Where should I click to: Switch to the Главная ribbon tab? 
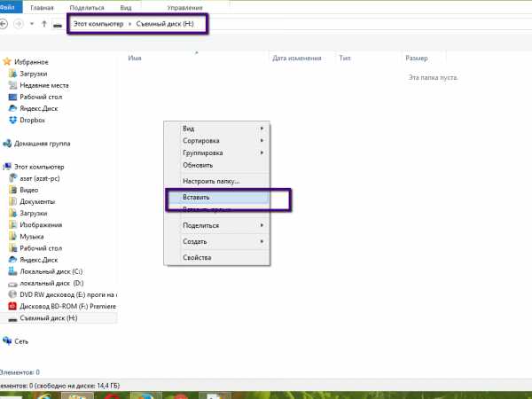[x=41, y=6]
